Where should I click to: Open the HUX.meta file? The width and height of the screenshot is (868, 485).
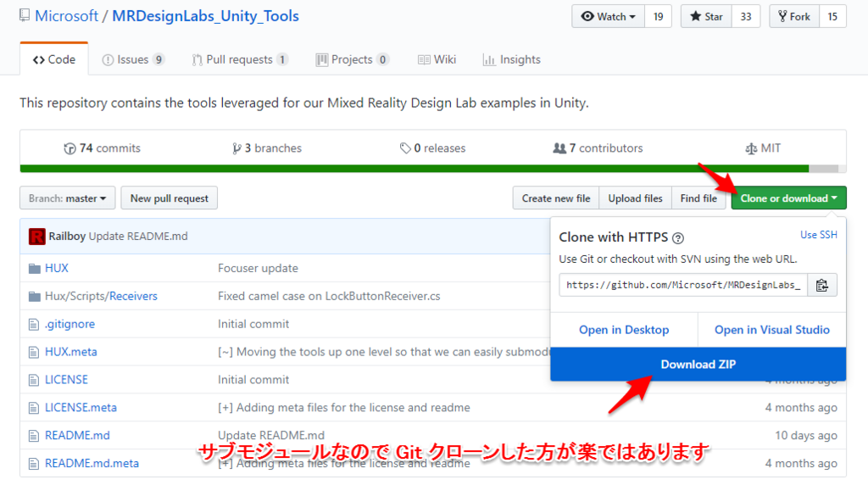coord(71,352)
